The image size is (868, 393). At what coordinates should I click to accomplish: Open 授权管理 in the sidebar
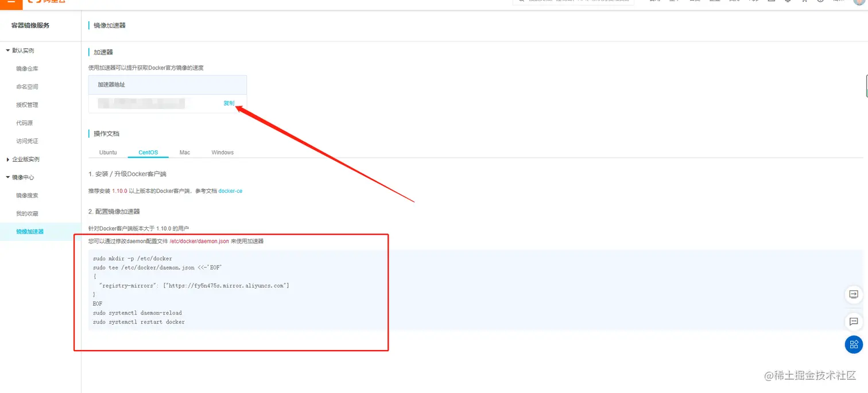coord(27,105)
